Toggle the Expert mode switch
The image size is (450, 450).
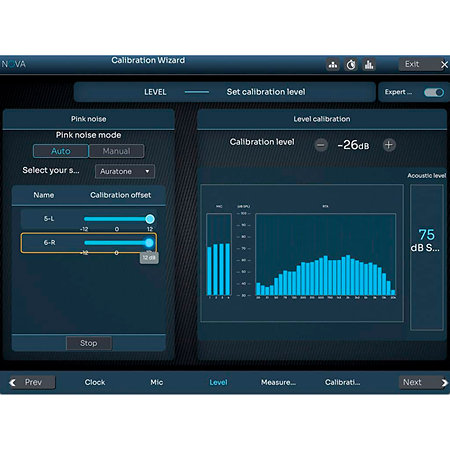(x=434, y=92)
